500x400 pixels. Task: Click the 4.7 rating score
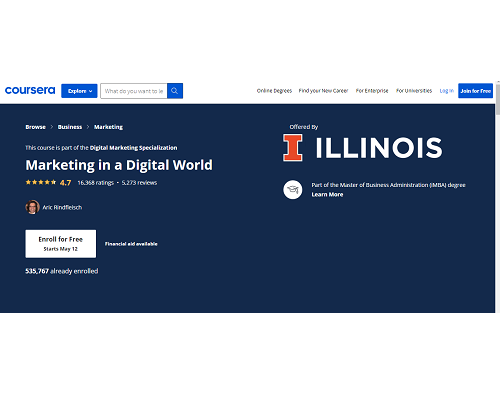65,183
